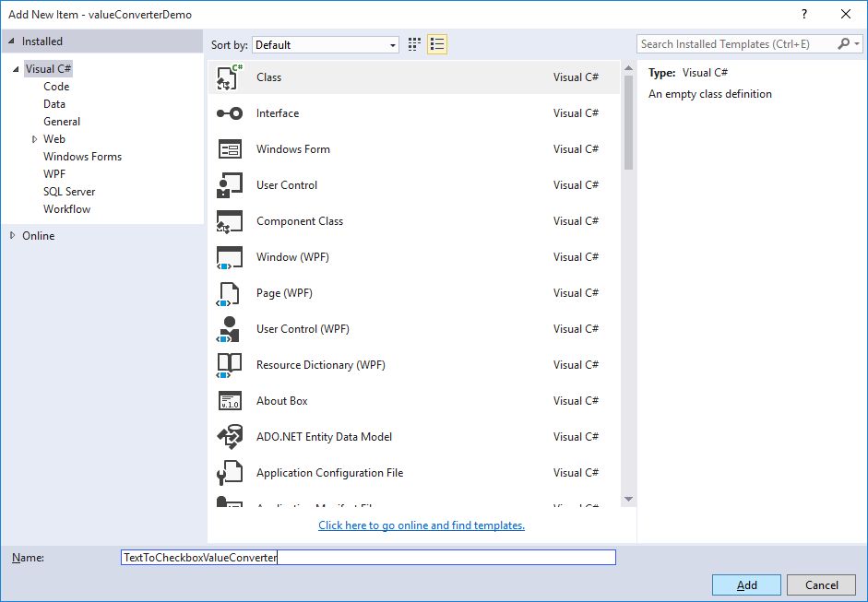Select WPF category in tree
Viewport: 868px width, 602px height.
(x=54, y=174)
